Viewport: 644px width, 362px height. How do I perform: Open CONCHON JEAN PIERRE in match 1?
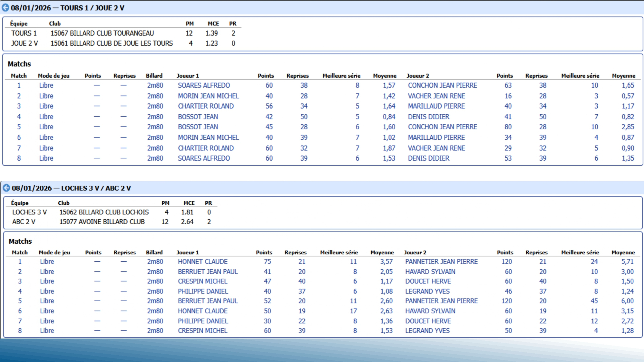(442, 85)
